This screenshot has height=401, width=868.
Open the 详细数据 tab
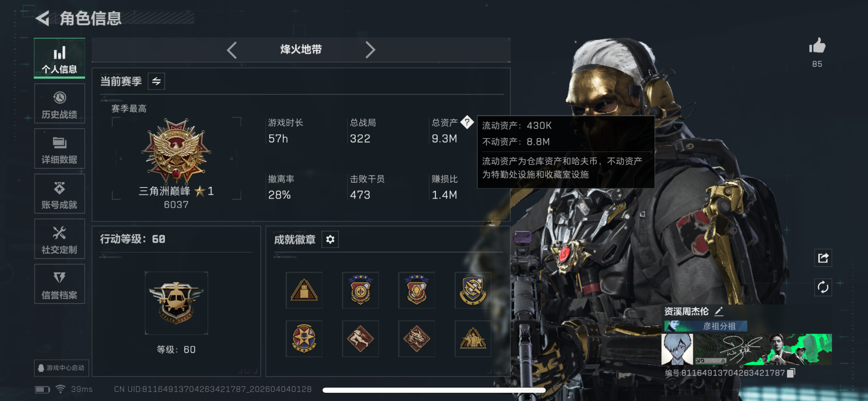(60, 149)
